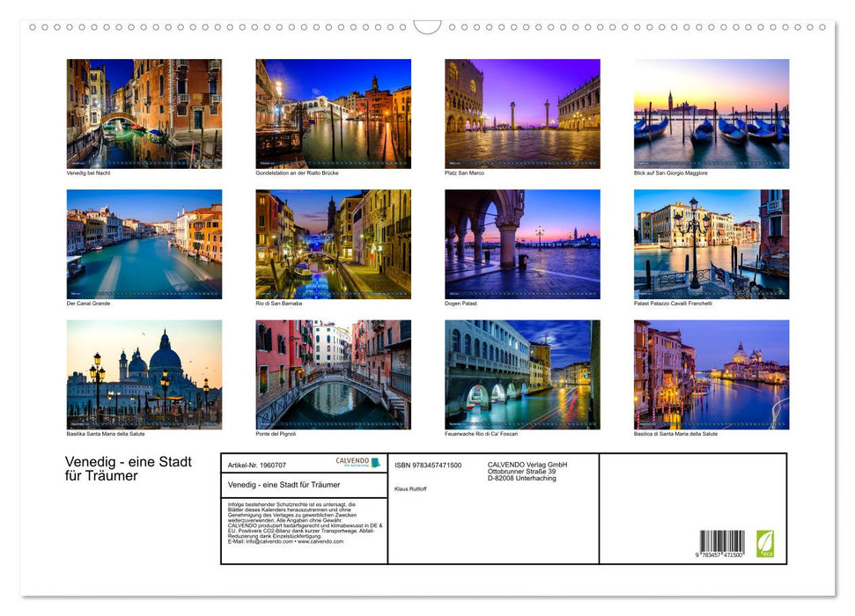The height and width of the screenshot is (616, 855).
Task: Select the Ponte del Pignoli thumbnail
Action: 334,375
